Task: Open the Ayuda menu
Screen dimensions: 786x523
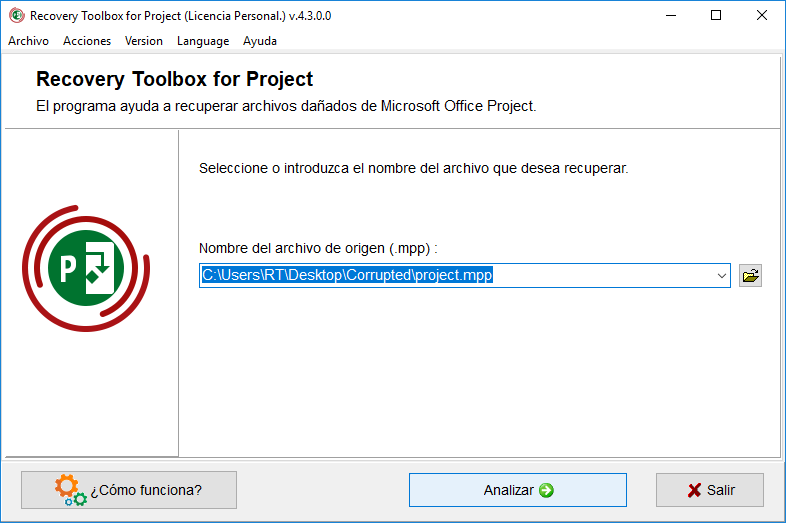Action: (x=260, y=41)
